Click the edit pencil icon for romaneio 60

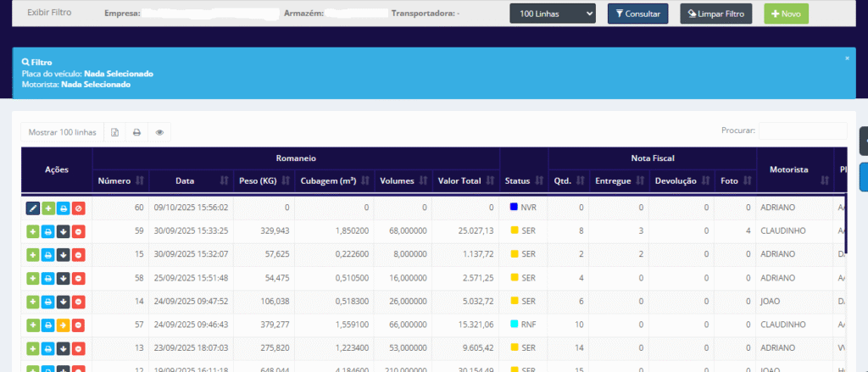click(33, 208)
